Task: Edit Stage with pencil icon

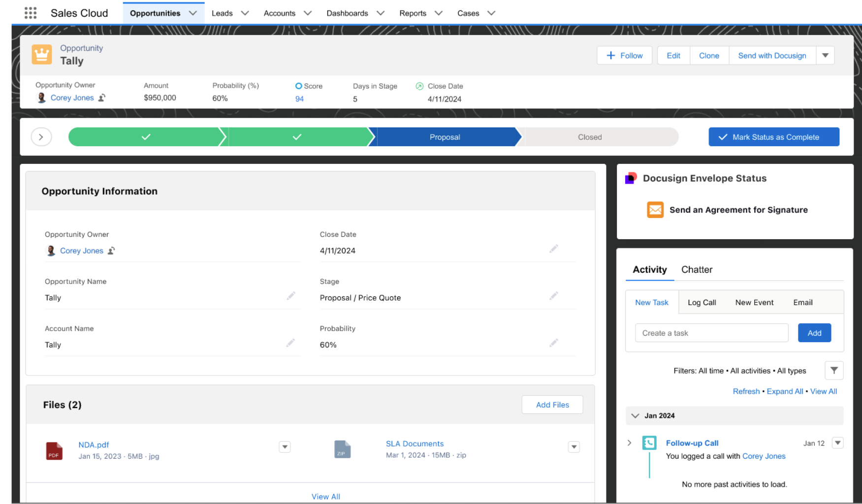Action: [554, 296]
